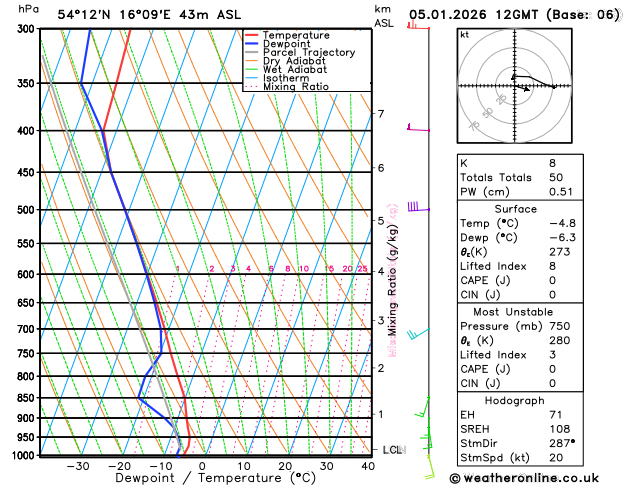
Task: Click the 'Hodograph' section heading
Action: pos(514,401)
